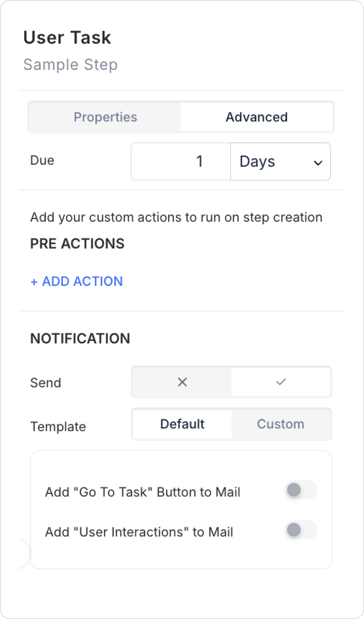Open the Days unit dropdown
The image size is (364, 619).
pos(280,161)
